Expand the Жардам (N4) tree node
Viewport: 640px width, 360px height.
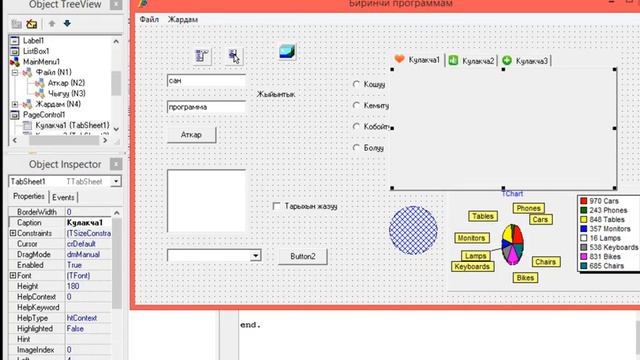pyautogui.click(x=15, y=104)
